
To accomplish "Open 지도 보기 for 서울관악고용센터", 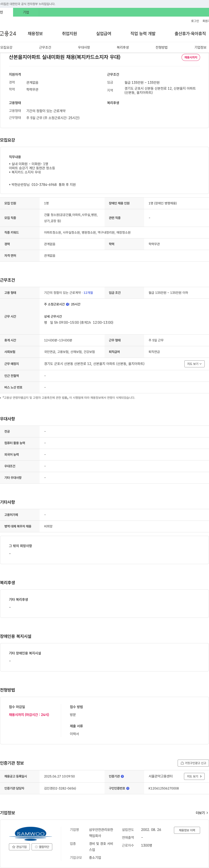I will coord(194,776).
